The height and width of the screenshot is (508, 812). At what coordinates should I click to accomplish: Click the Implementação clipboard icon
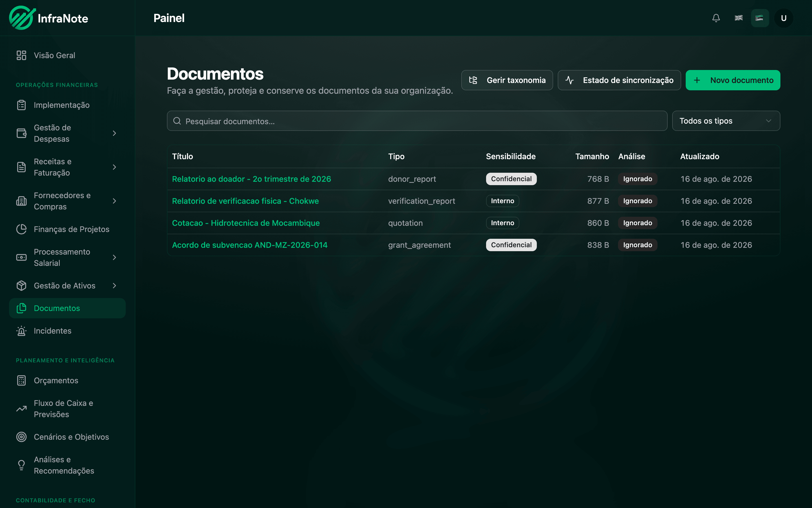[21, 105]
